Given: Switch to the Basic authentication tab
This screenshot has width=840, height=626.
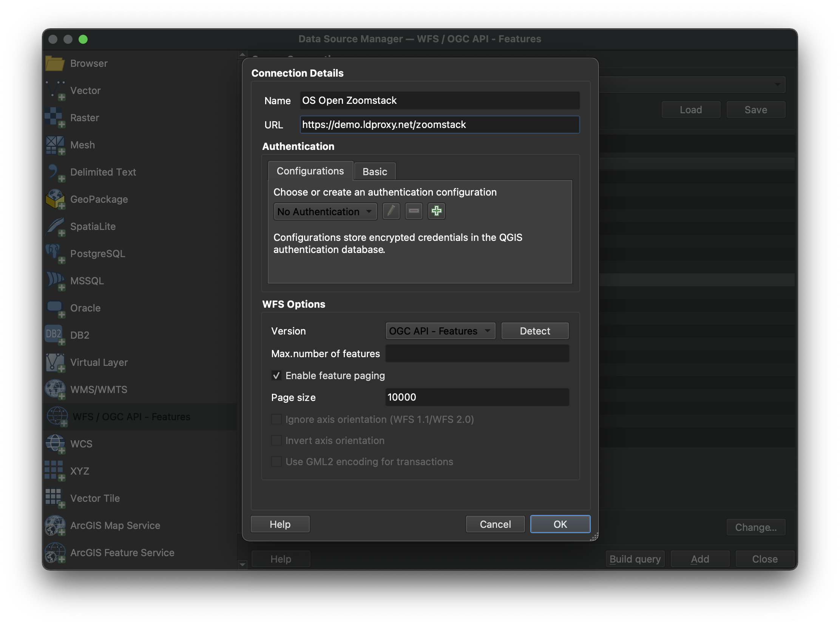Looking at the screenshot, I should tap(375, 172).
